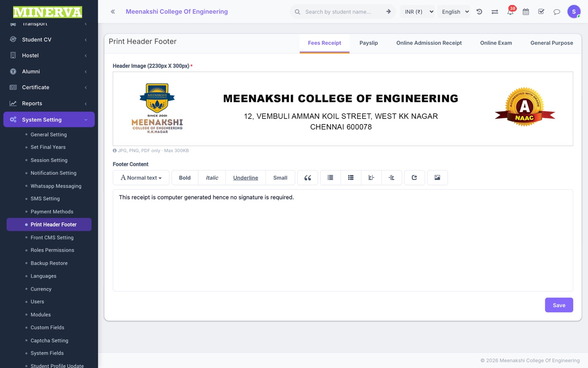Open the calendar icon in header

click(x=526, y=12)
